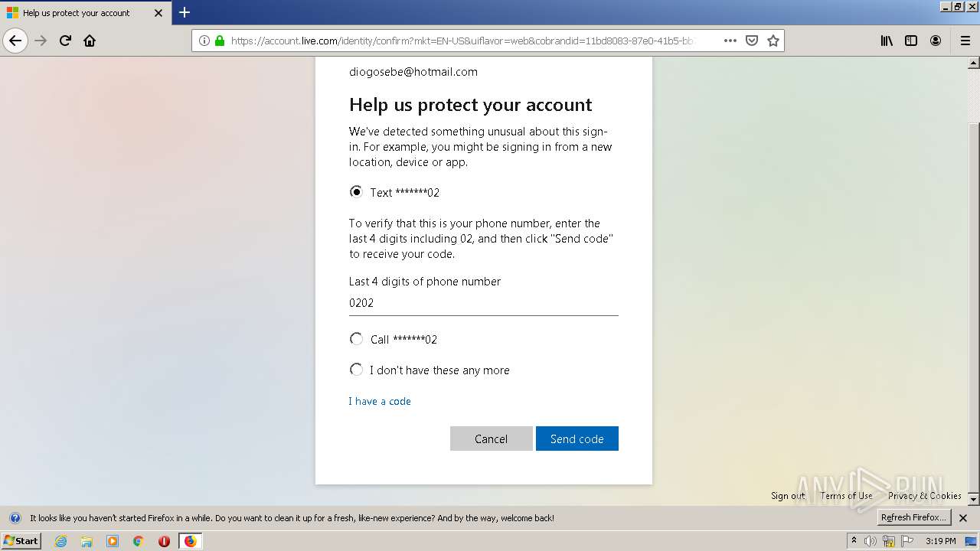Save page to Pocket

coord(752,41)
